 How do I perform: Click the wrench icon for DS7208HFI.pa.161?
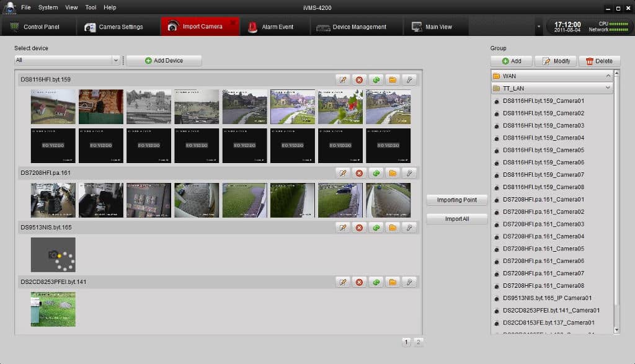tap(409, 173)
